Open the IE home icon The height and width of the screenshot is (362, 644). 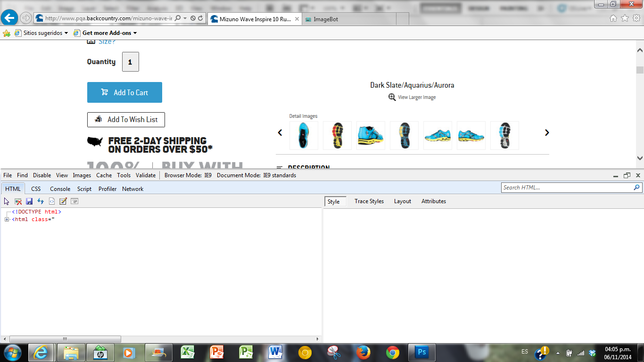coord(613,18)
